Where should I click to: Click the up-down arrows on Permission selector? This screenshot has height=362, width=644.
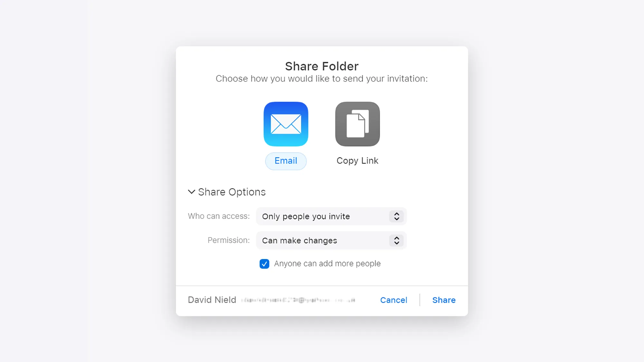point(396,240)
